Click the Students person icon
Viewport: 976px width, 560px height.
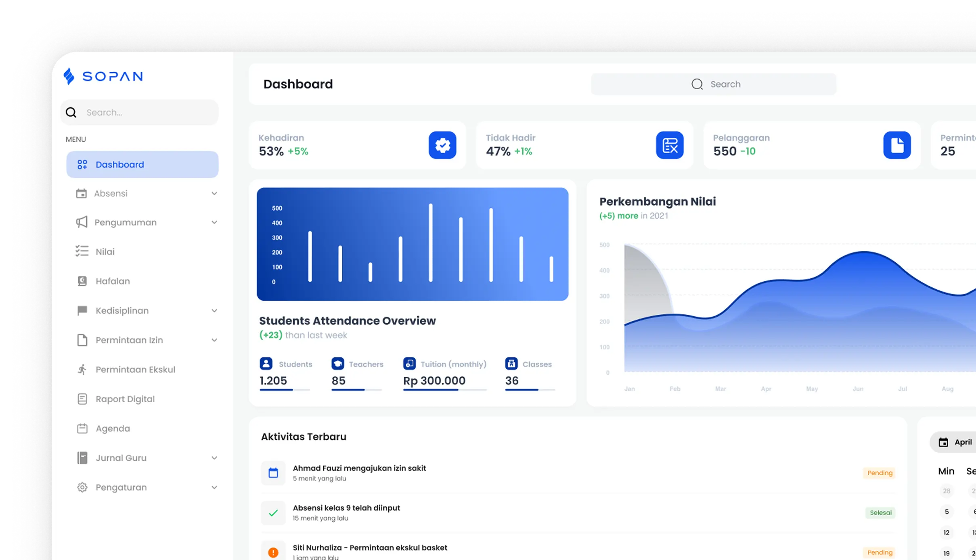(x=266, y=364)
